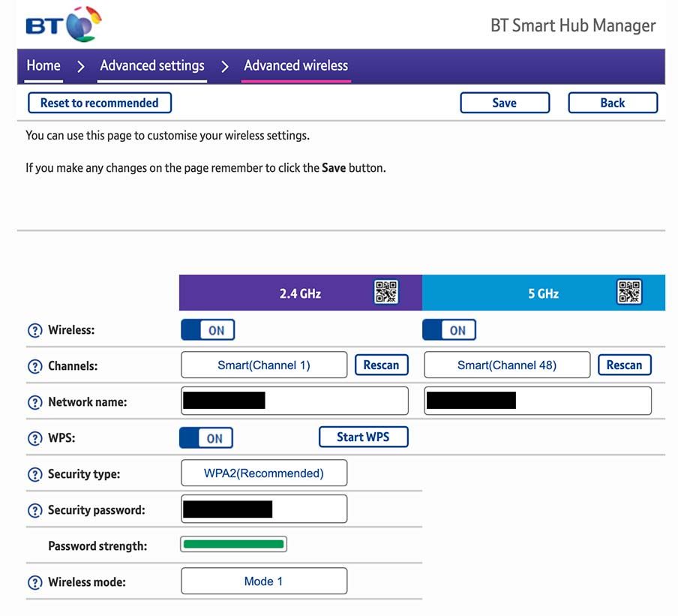Image resolution: width=678 pixels, height=616 pixels.
Task: Open help icon beside Wireless
Action: coord(34,331)
